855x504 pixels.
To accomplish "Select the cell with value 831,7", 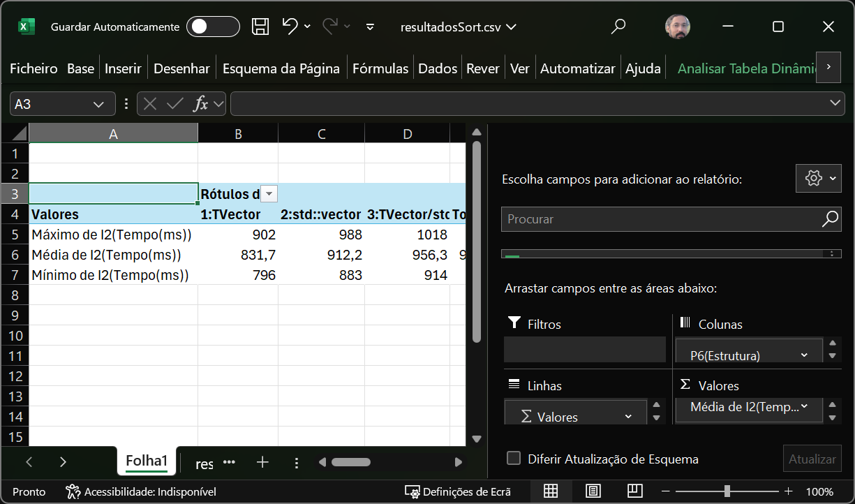I will (x=238, y=255).
